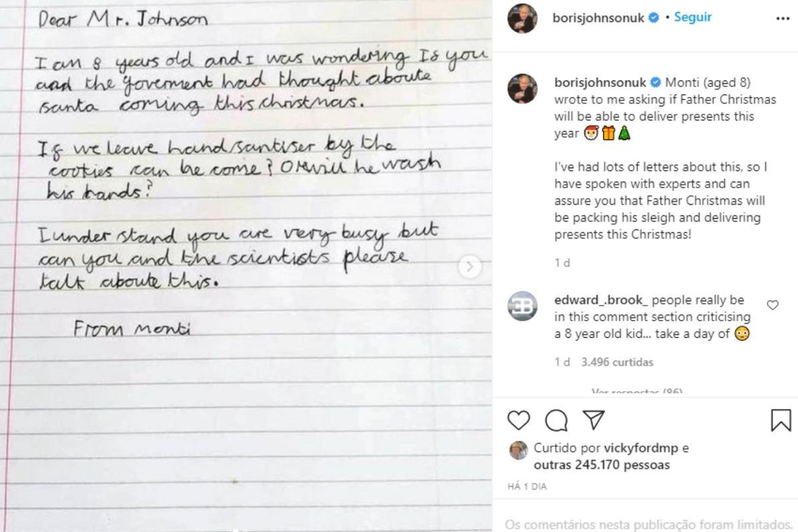Share post via paper plane icon
798x532 pixels.
point(593,420)
